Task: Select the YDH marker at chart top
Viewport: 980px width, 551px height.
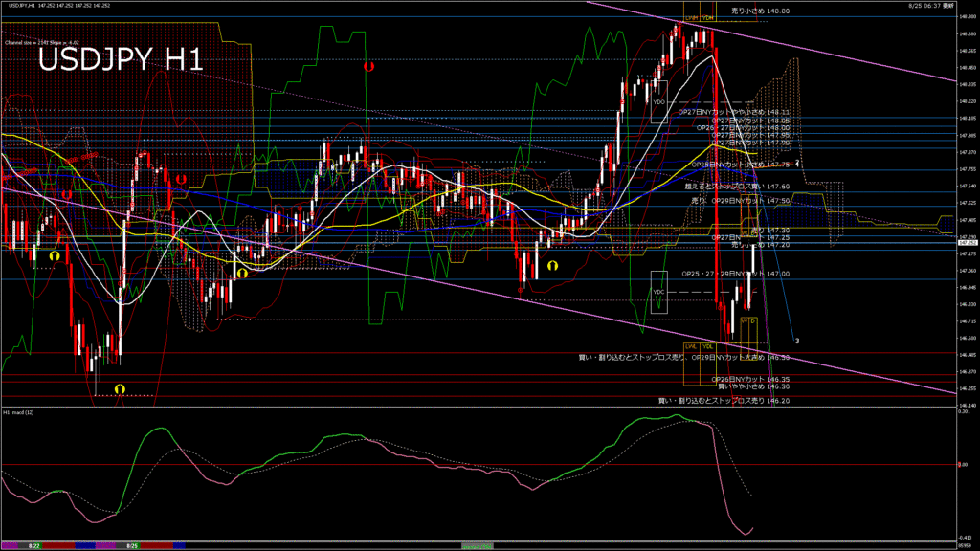Action: (708, 18)
